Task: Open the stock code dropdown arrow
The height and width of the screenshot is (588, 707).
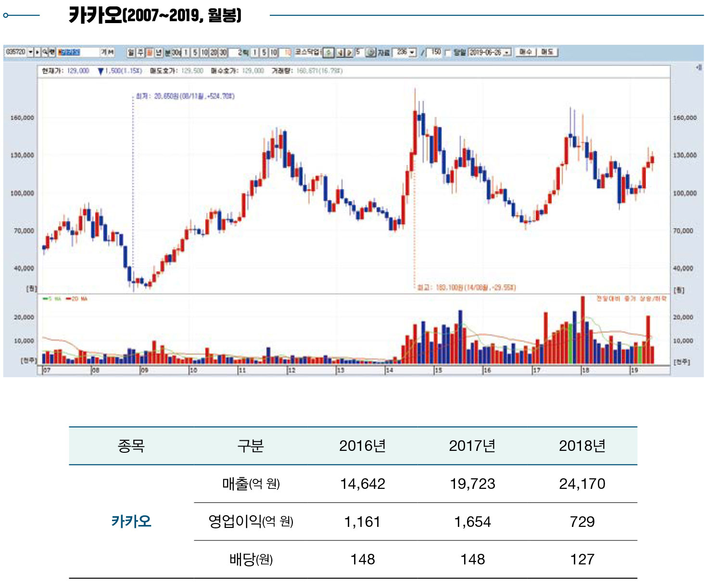Action: (30, 52)
